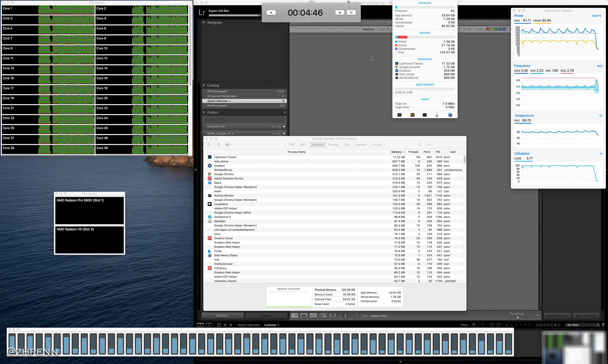Screen dimensions: 608x364
Task: Toggle yellow color label in Library Filter
Action: pos(492,29)
